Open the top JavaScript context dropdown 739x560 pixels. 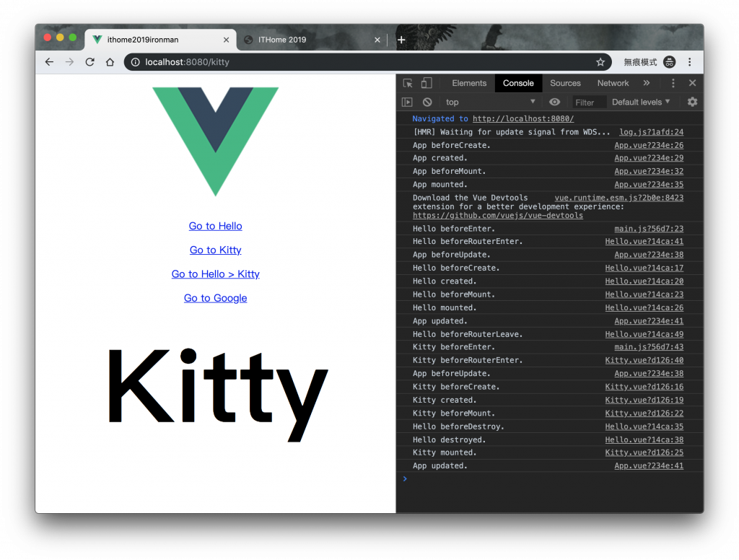coord(490,102)
